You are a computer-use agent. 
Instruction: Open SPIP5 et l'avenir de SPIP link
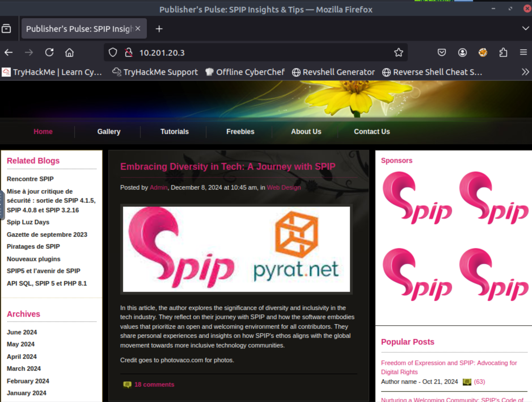[44, 271]
